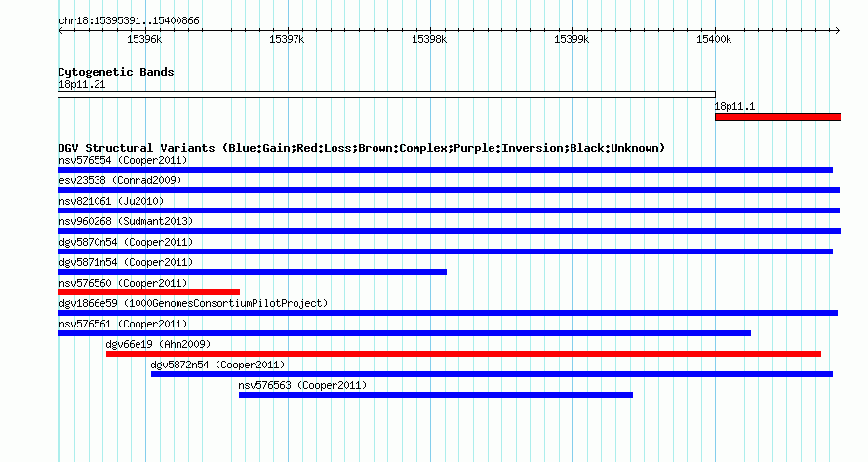Viewport: 868px width, 462px height.
Task: Click the nsv576561 (Cooper2011) label
Action: pos(123,325)
